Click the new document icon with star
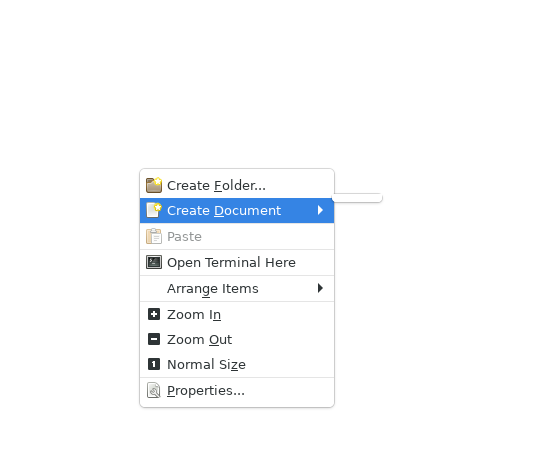The width and height of the screenshot is (540, 473). 154,210
